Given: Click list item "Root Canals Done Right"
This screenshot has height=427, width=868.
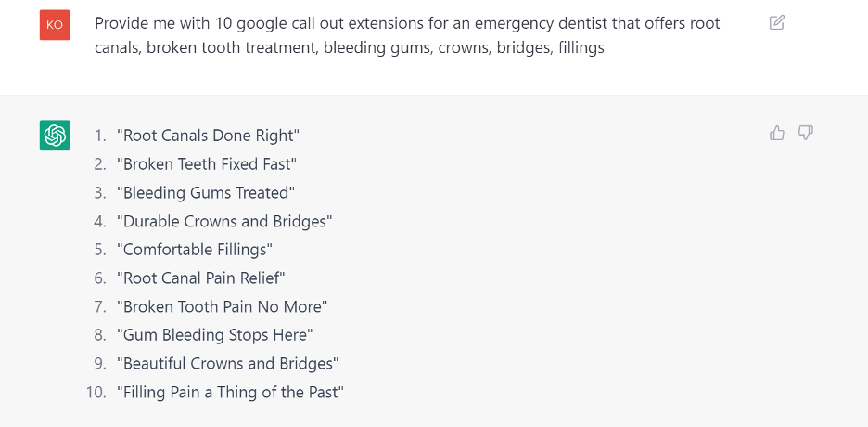Looking at the screenshot, I should point(208,136).
